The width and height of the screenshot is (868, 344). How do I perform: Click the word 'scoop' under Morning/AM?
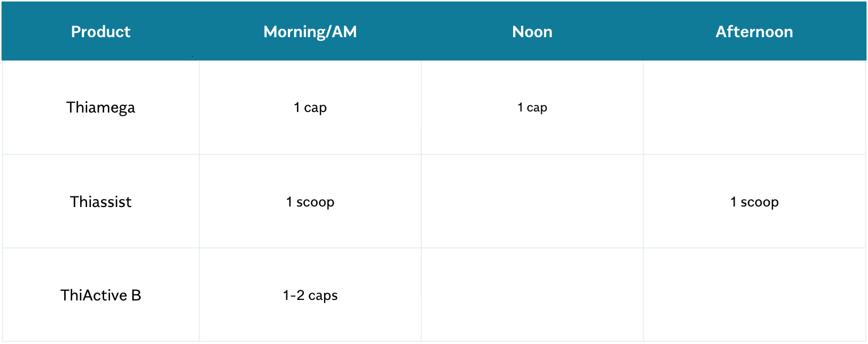coord(316,202)
